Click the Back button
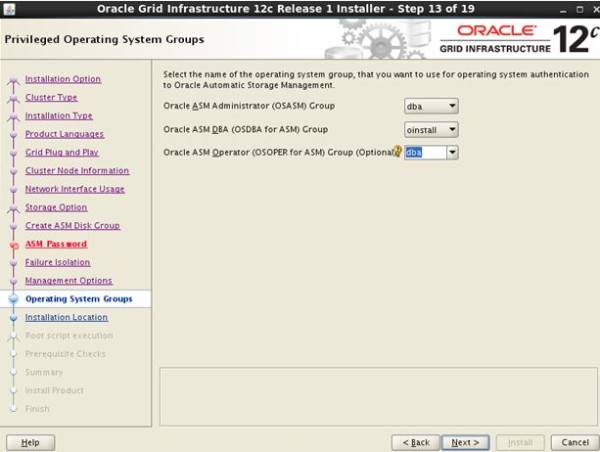This screenshot has width=600, height=452. [x=416, y=443]
